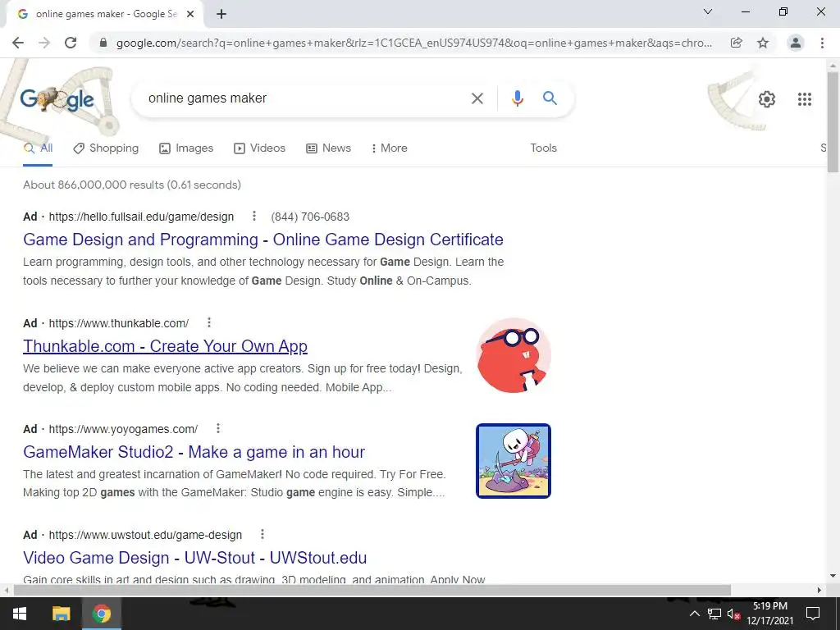840x630 pixels.
Task: Expand the More search categories
Action: click(x=389, y=148)
